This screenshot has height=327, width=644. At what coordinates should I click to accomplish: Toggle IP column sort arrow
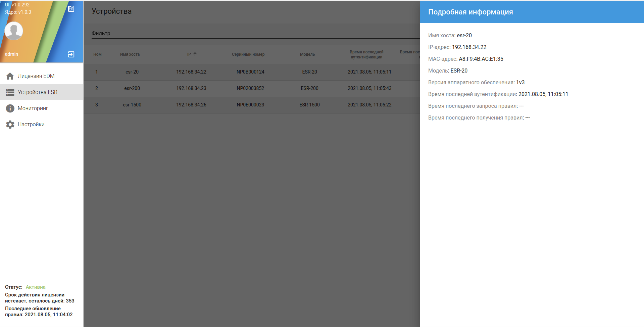coord(195,54)
